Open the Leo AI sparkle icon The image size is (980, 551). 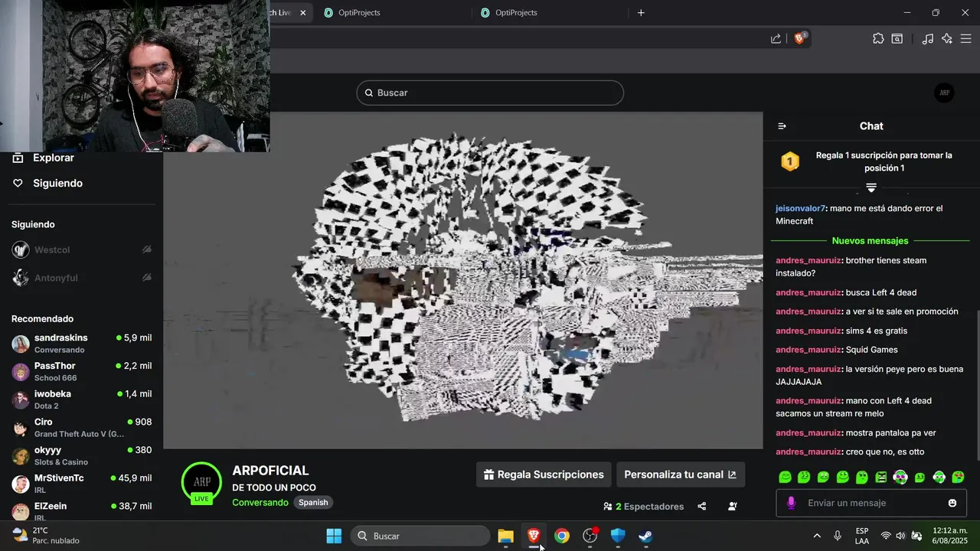pos(947,38)
